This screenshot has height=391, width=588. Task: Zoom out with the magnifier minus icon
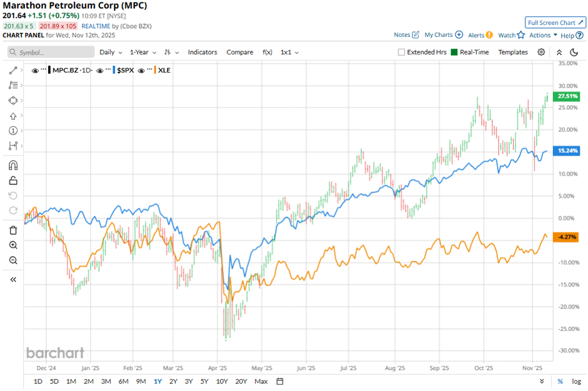[x=13, y=260]
